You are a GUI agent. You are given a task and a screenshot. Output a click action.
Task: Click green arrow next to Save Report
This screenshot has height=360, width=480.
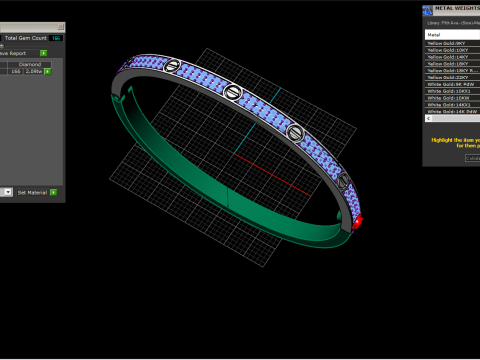pyautogui.click(x=44, y=53)
